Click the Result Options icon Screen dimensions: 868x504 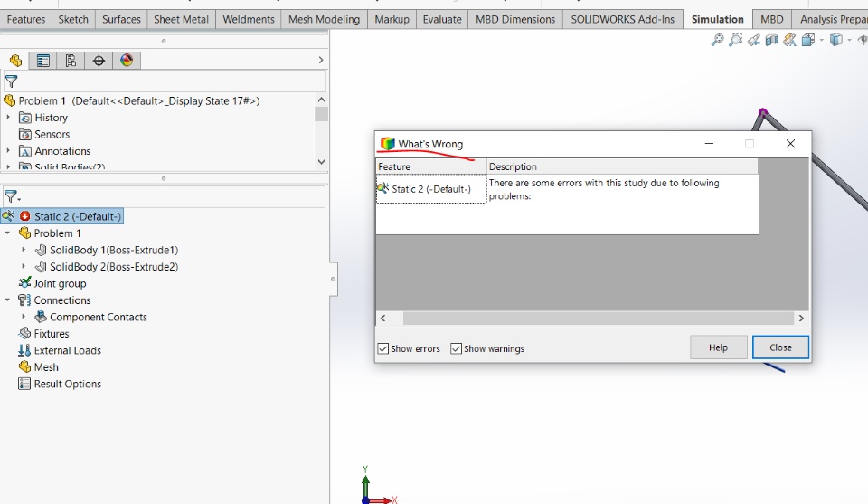click(x=24, y=384)
